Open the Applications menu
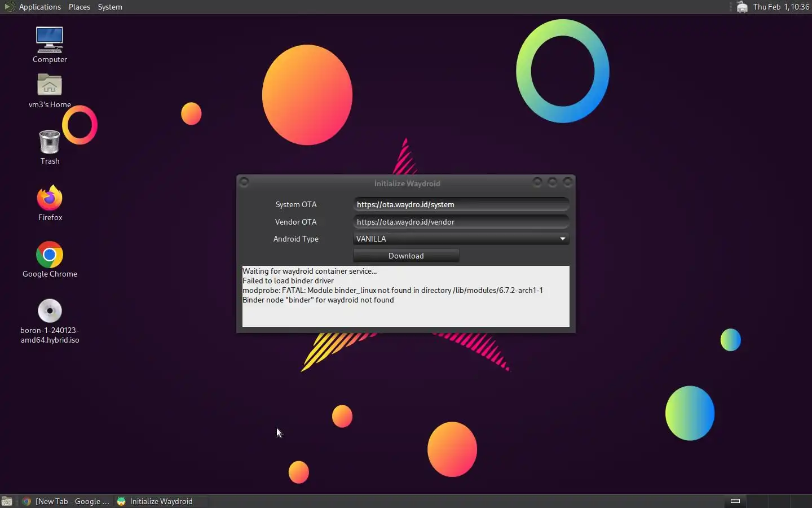Image resolution: width=812 pixels, height=508 pixels. pos(39,7)
